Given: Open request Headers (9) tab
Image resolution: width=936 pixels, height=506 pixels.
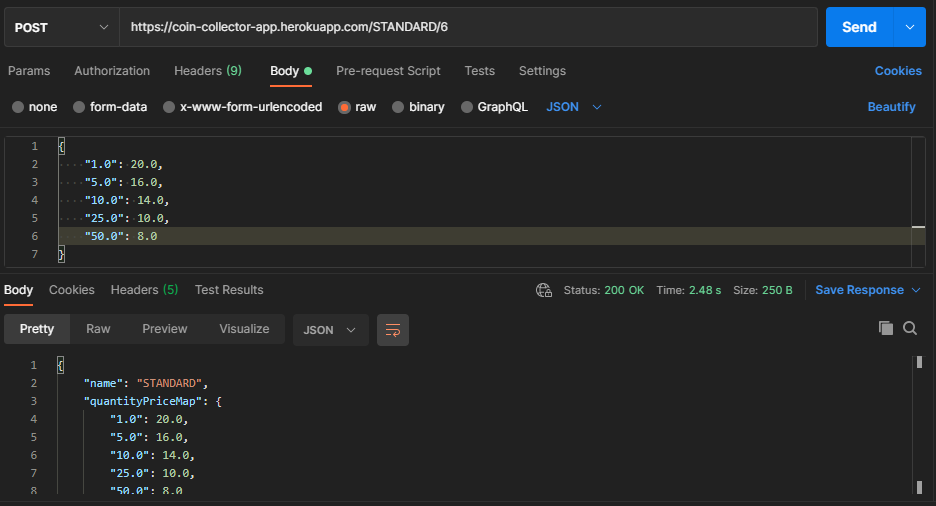Looking at the screenshot, I should click(x=208, y=71).
